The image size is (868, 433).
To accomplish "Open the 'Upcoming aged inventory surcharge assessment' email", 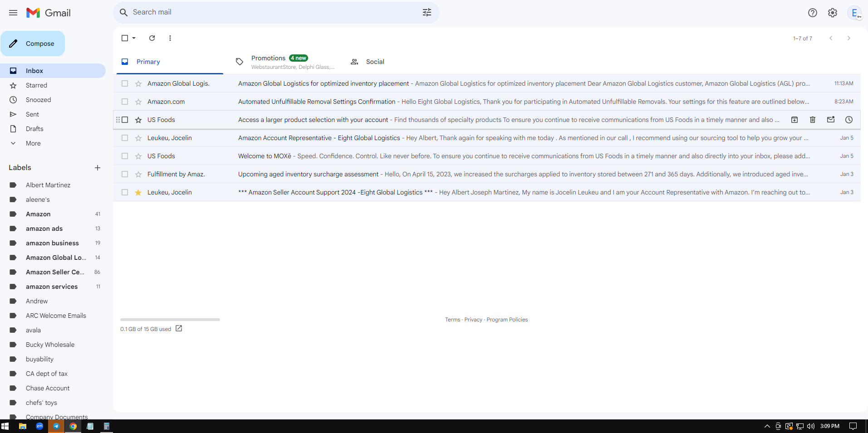I will [x=486, y=174].
